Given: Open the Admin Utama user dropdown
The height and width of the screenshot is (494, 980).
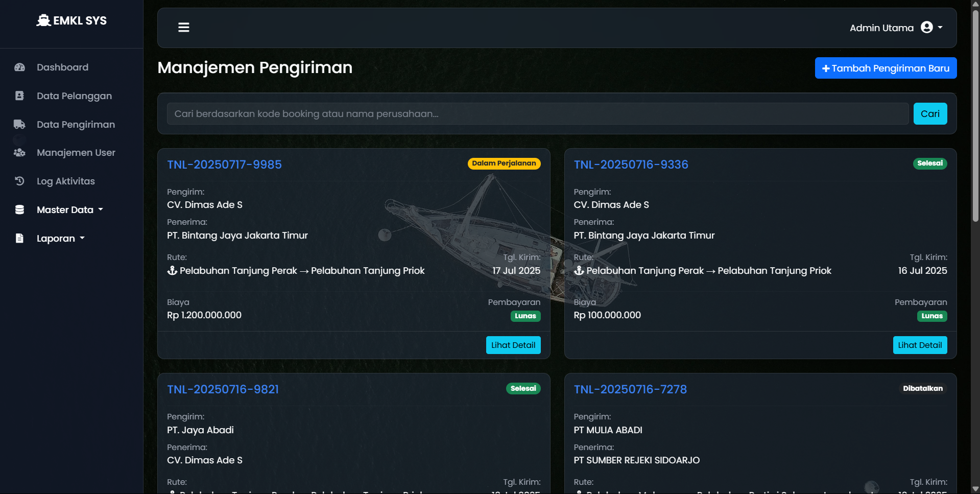Looking at the screenshot, I should click(x=896, y=28).
